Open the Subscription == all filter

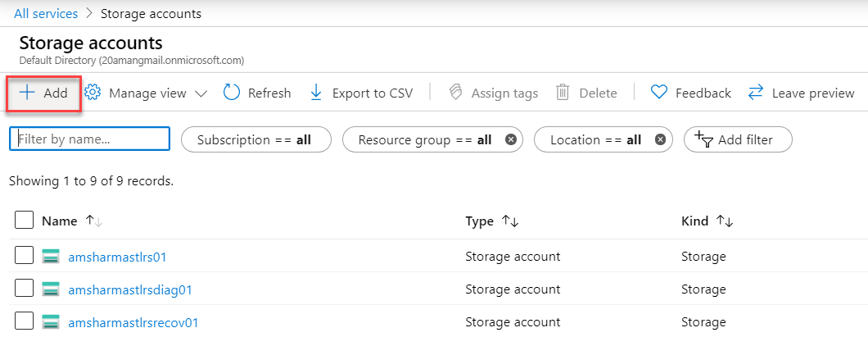pyautogui.click(x=256, y=139)
